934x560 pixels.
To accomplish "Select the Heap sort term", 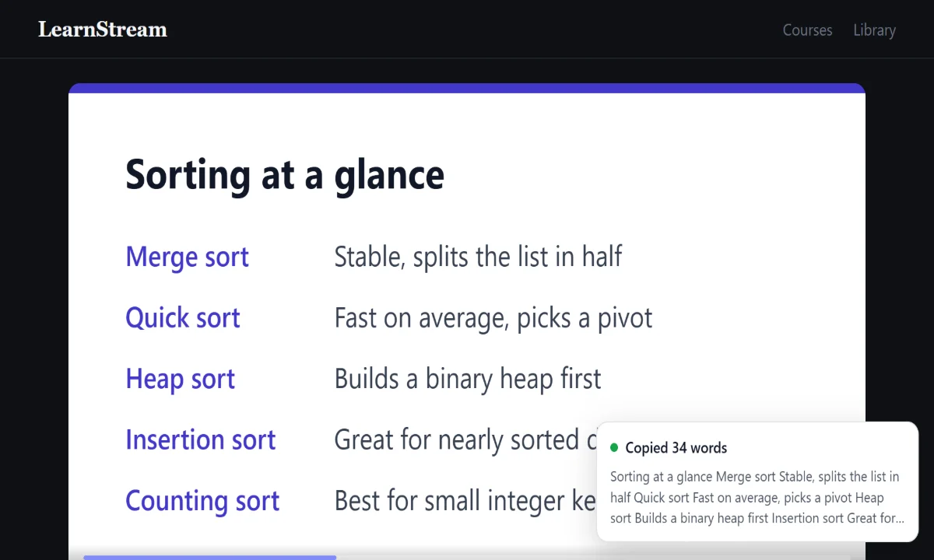I will (x=180, y=379).
